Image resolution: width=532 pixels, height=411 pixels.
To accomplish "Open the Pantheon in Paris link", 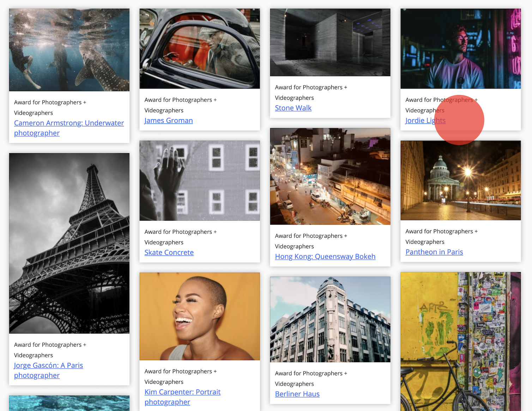I will pyautogui.click(x=434, y=252).
